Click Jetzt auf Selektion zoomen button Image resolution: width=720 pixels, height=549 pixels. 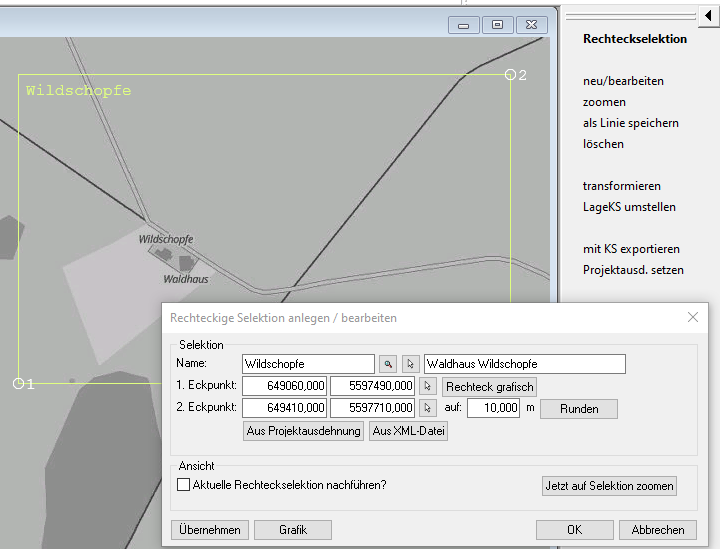tap(609, 486)
